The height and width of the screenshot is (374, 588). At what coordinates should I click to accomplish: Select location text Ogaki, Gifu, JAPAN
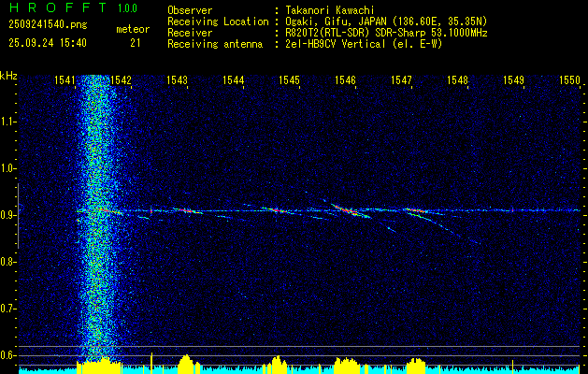click(x=337, y=22)
